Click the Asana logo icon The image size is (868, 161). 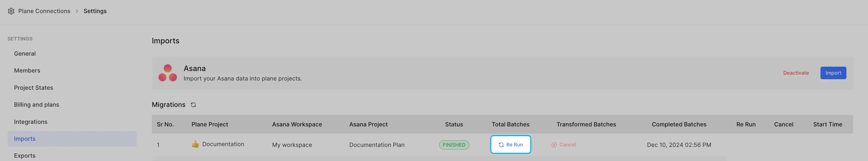click(x=168, y=73)
